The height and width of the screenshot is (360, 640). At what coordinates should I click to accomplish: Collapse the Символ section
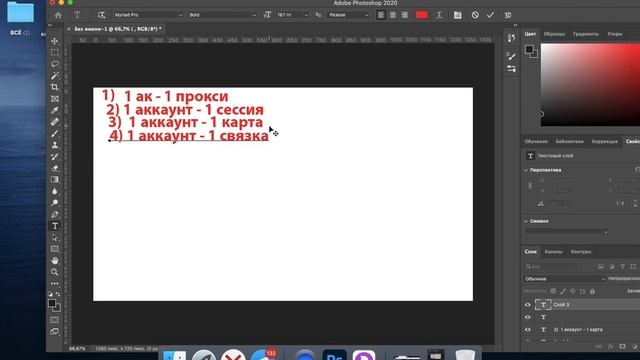[526, 221]
